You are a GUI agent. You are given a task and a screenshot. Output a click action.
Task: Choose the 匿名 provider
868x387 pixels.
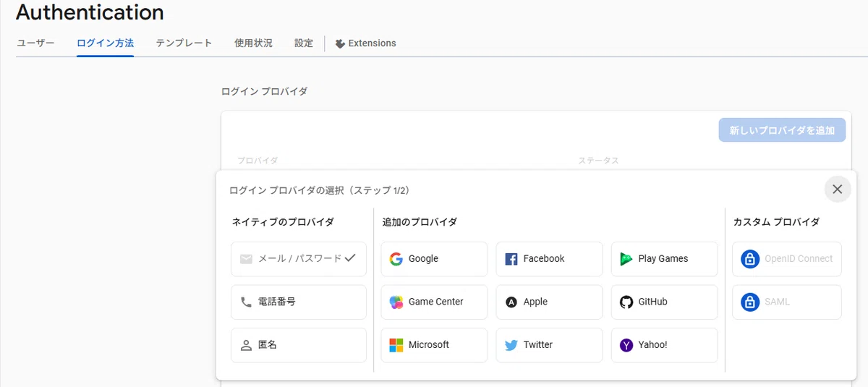tap(299, 345)
